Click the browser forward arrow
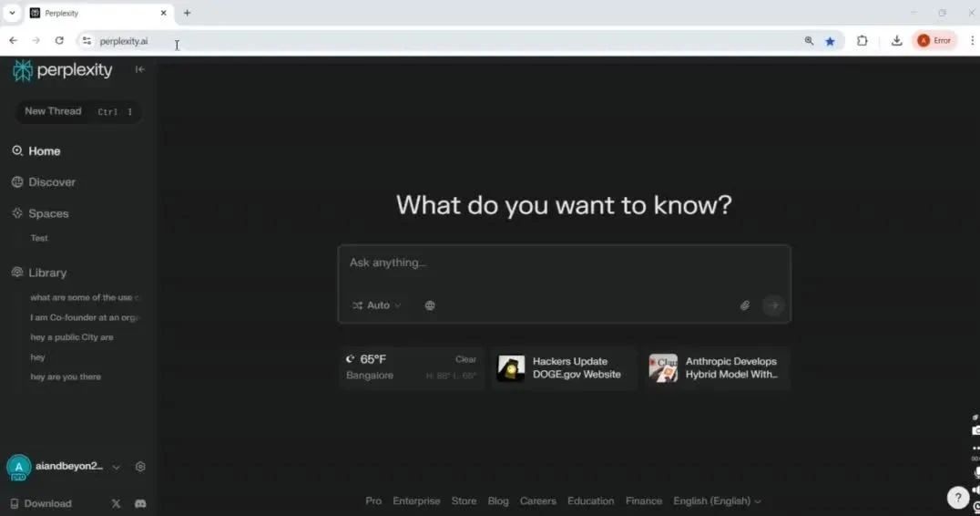980x516 pixels. (36, 41)
